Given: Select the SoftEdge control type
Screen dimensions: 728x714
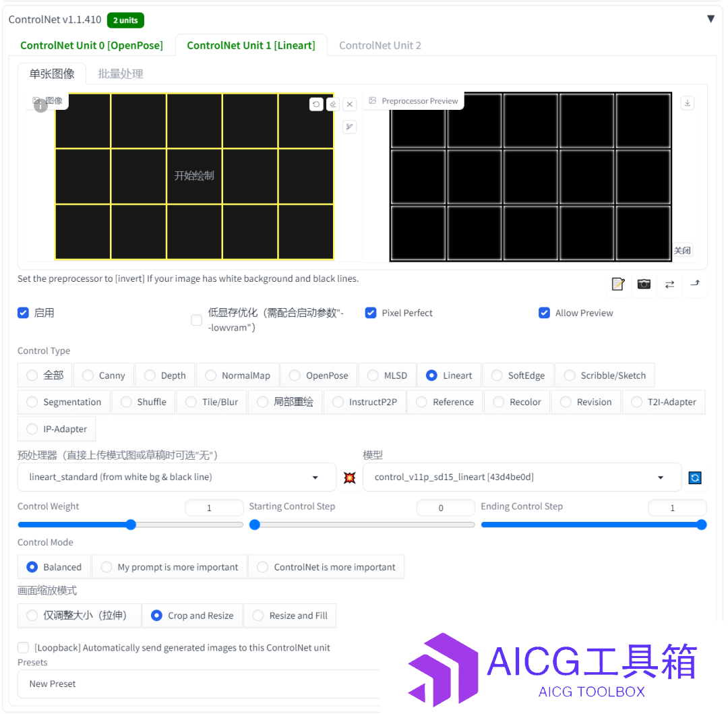Looking at the screenshot, I should (x=518, y=375).
